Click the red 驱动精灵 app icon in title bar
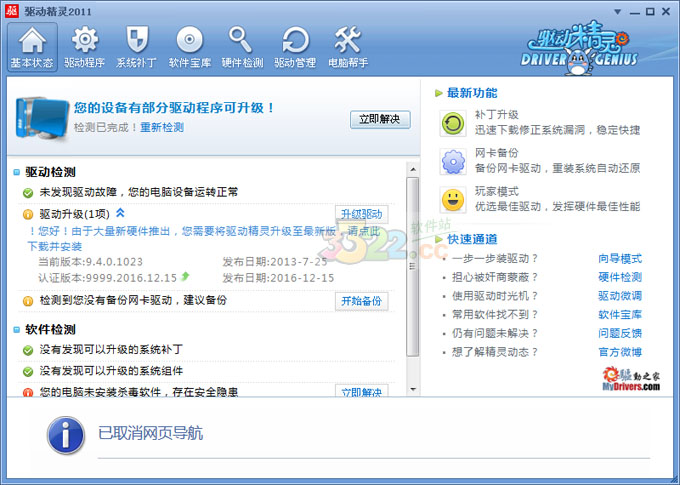 point(12,11)
